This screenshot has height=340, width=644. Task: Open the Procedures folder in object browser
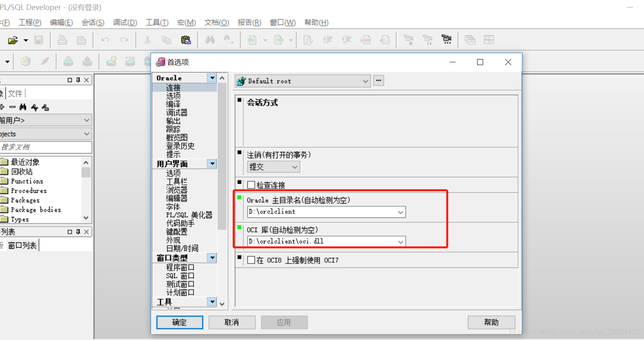pyautogui.click(x=29, y=191)
